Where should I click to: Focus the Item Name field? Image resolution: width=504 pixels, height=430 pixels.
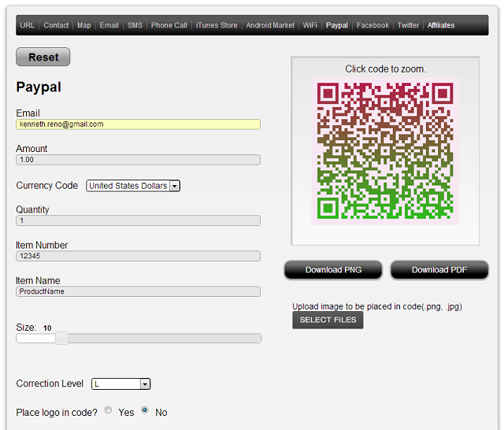pyautogui.click(x=139, y=291)
